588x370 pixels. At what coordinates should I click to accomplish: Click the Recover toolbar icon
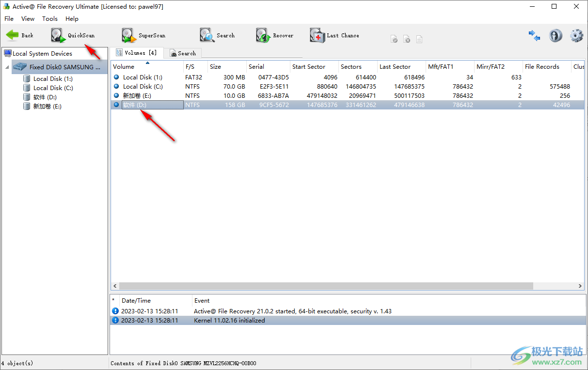pyautogui.click(x=263, y=35)
